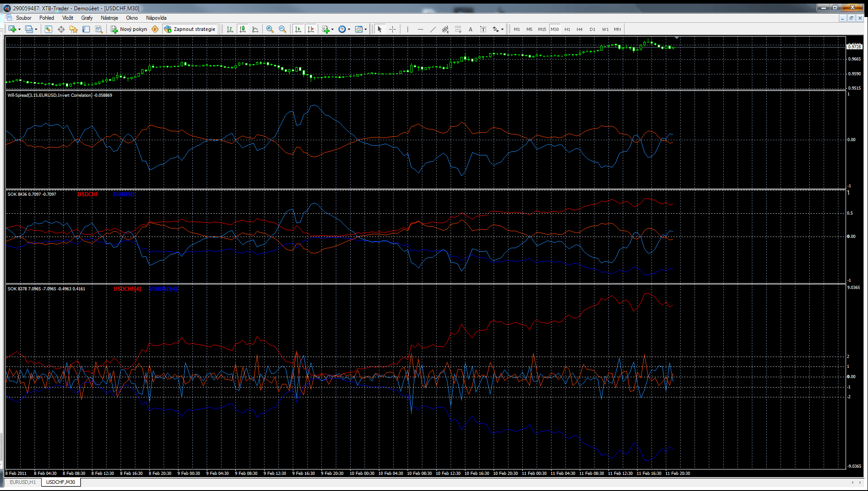Click the Zapnout strategie button

[190, 29]
